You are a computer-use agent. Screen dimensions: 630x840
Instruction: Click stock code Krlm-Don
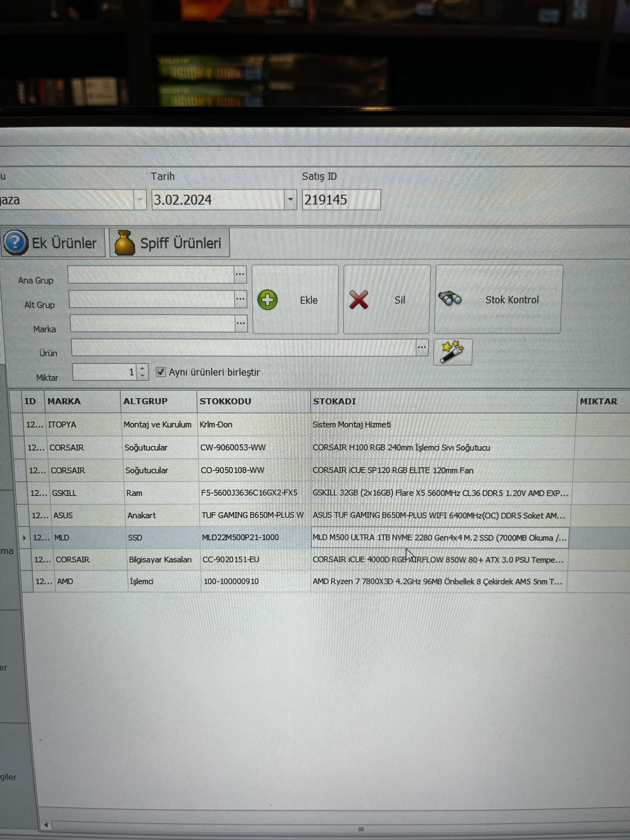tap(216, 425)
